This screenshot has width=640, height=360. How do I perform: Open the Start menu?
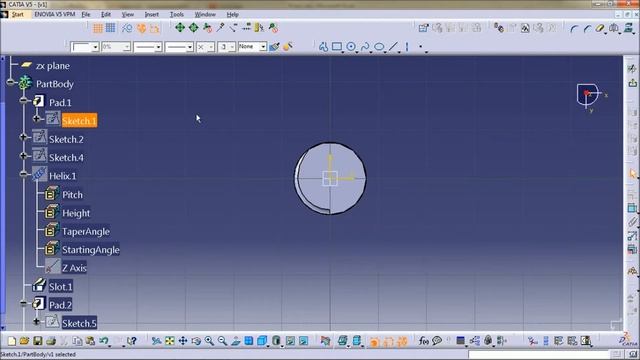18,14
